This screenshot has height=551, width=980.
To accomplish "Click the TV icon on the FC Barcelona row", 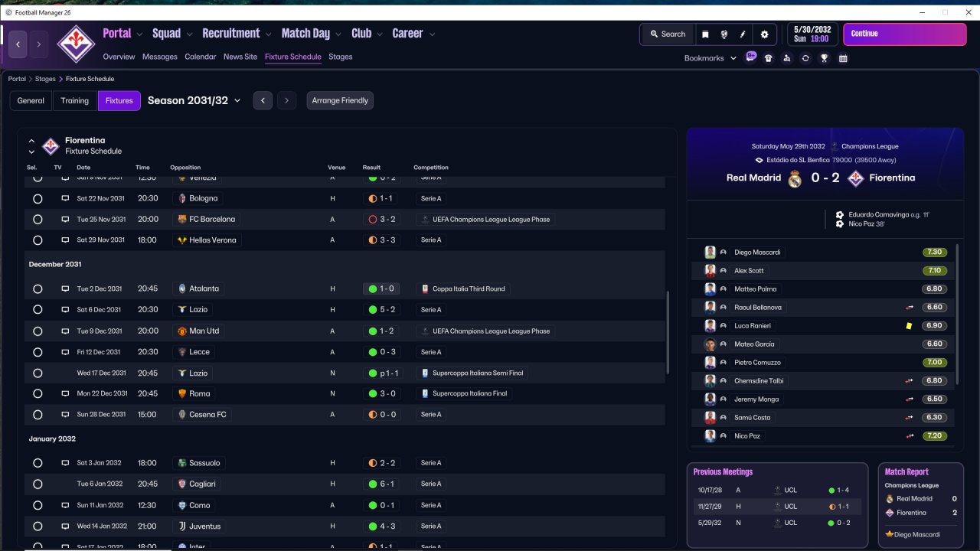I will 65,219.
